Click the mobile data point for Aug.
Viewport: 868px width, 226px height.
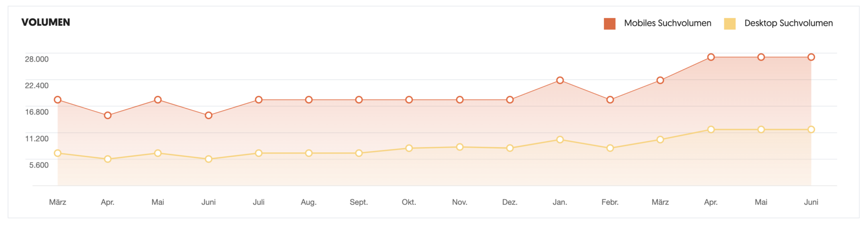coord(309,100)
